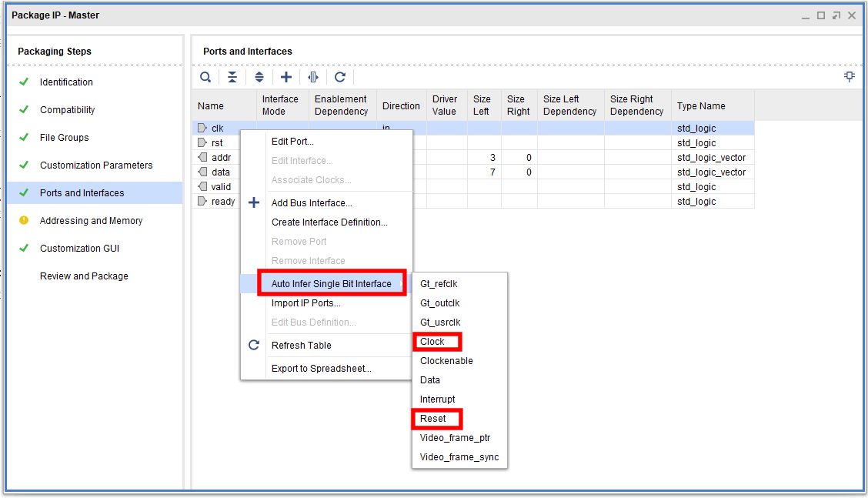Image resolution: width=868 pixels, height=498 pixels.
Task: Click the valid port output icon
Action: [202, 187]
